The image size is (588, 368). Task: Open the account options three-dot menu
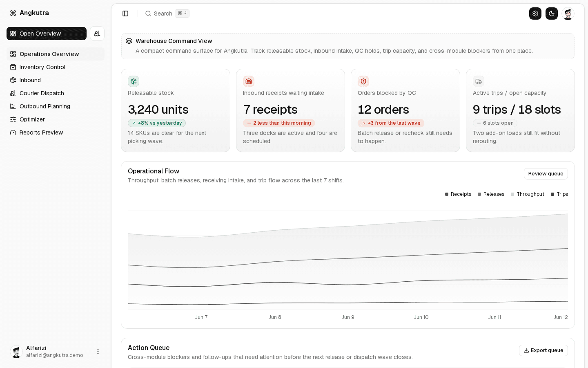click(98, 352)
